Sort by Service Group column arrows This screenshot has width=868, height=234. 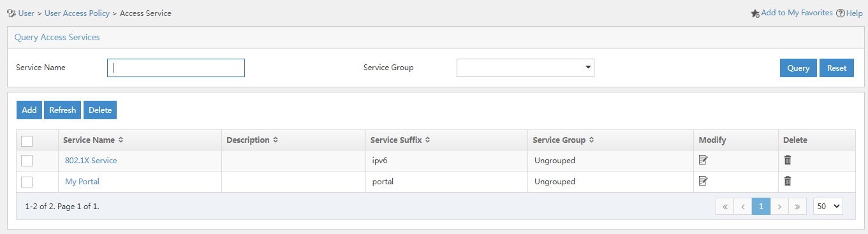pyautogui.click(x=591, y=140)
